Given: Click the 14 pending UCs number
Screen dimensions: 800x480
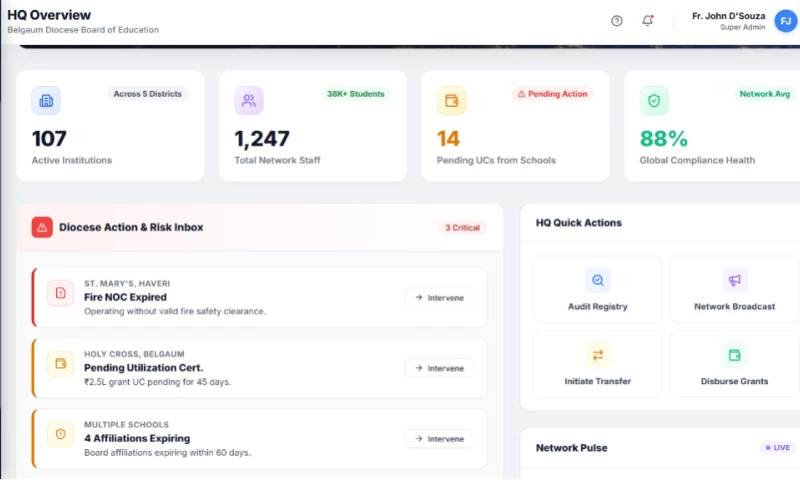Looking at the screenshot, I should (448, 139).
